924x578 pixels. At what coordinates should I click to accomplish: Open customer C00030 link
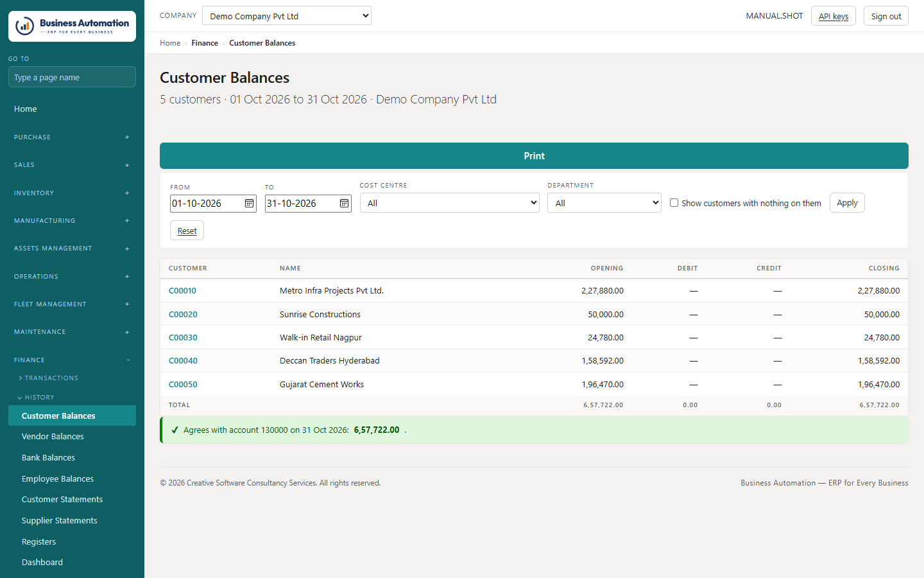click(x=183, y=338)
